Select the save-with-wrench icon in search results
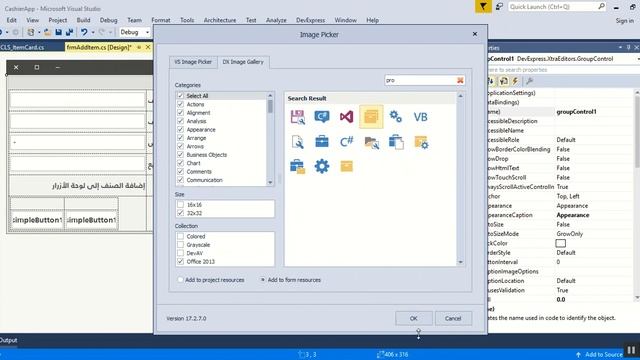This screenshot has height=360, width=640. (298, 117)
